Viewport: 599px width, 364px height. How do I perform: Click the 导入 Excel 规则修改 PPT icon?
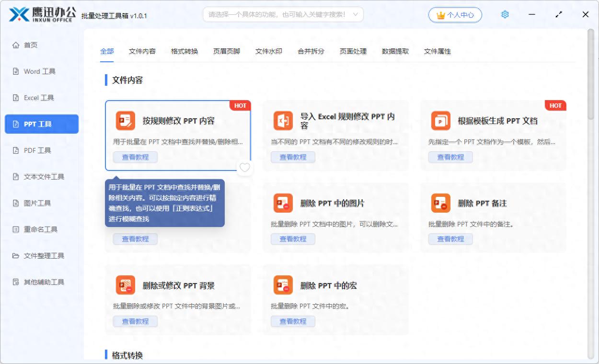coord(283,121)
